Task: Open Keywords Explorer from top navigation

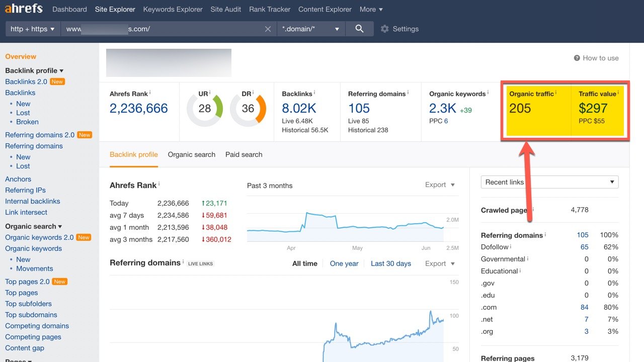Action: click(173, 9)
